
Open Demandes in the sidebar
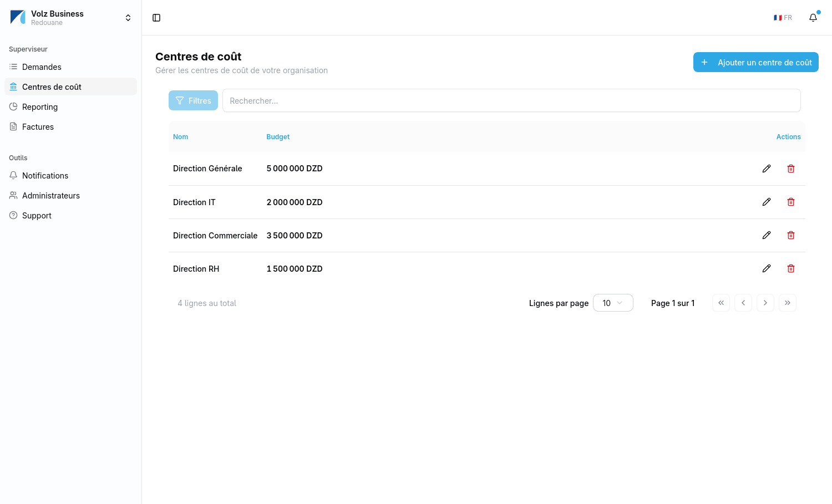[x=70, y=67]
